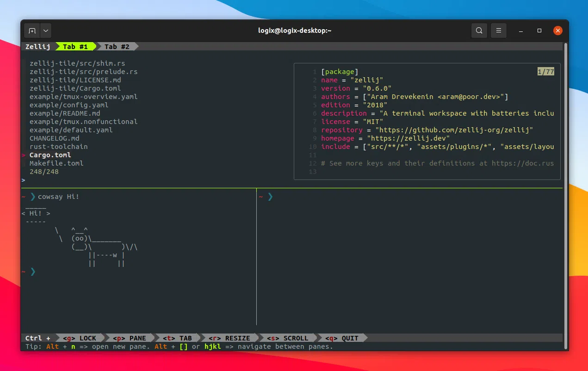Click QUIT in the status bar
Screen dimensions: 588x371
click(x=342, y=338)
